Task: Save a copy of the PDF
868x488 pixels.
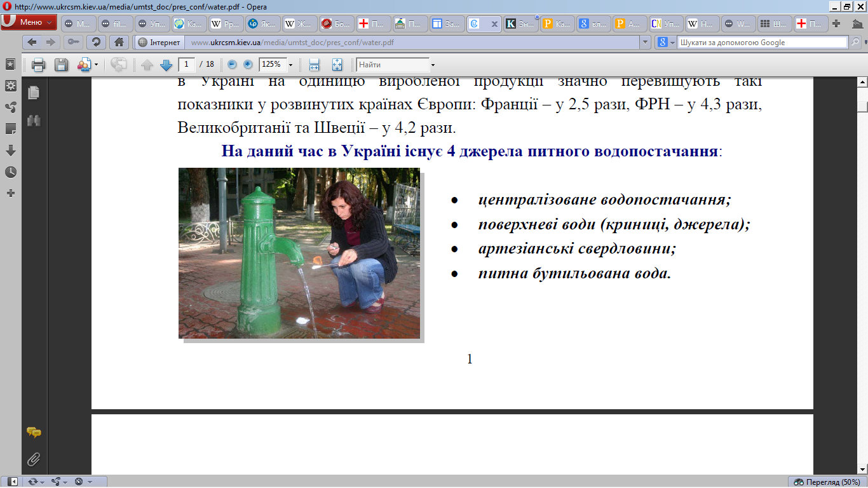Action: pyautogui.click(x=61, y=65)
